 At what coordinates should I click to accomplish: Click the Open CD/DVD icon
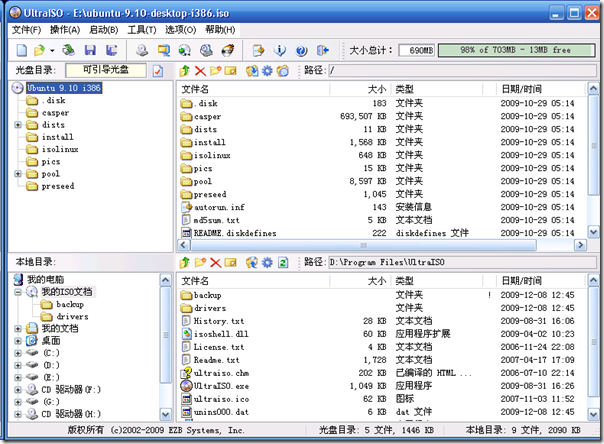tap(69, 50)
